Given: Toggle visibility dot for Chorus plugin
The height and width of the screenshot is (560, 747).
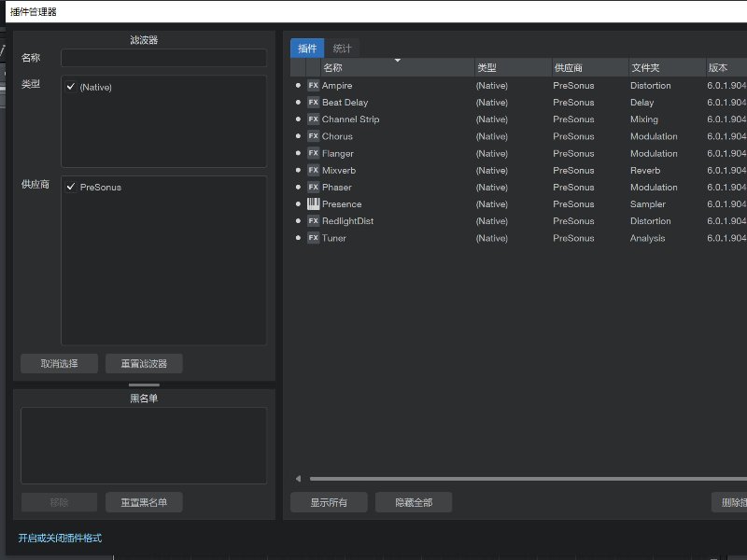Looking at the screenshot, I should [298, 136].
